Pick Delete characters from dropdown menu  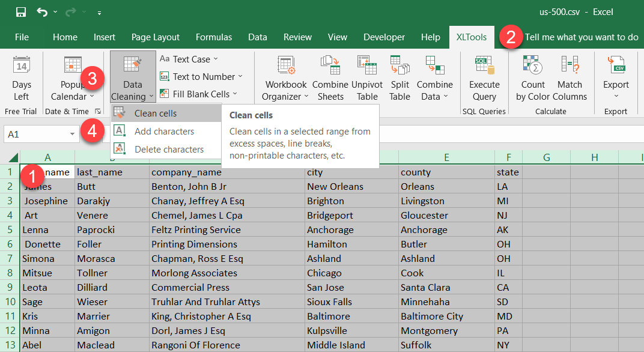pyautogui.click(x=169, y=149)
